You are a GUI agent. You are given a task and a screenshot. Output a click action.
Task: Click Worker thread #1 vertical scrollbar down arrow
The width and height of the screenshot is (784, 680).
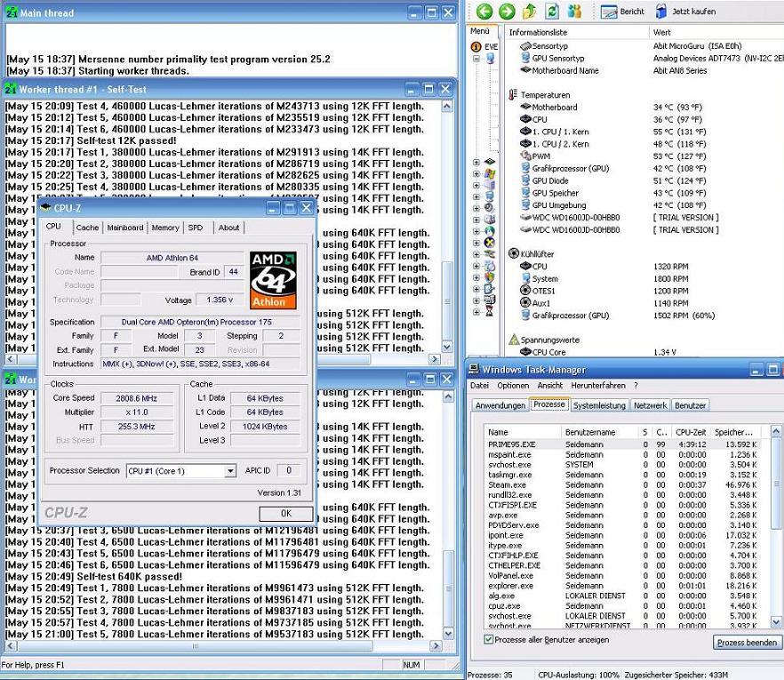click(x=447, y=347)
